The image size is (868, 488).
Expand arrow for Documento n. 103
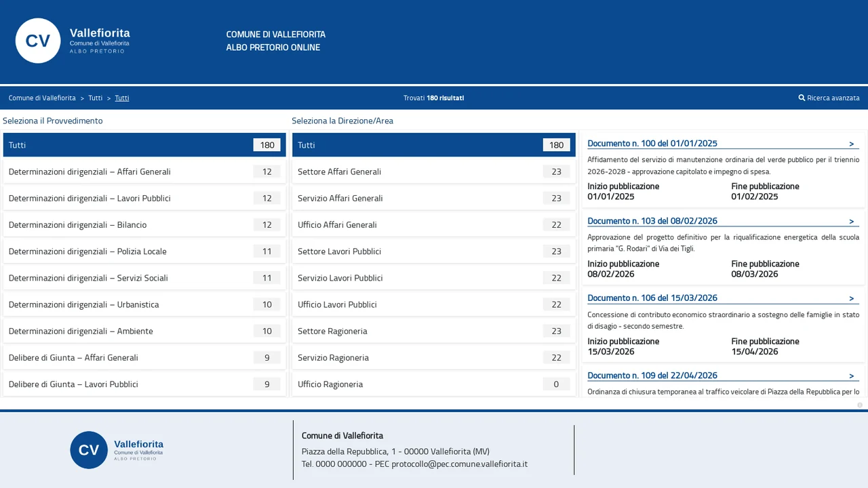(852, 221)
